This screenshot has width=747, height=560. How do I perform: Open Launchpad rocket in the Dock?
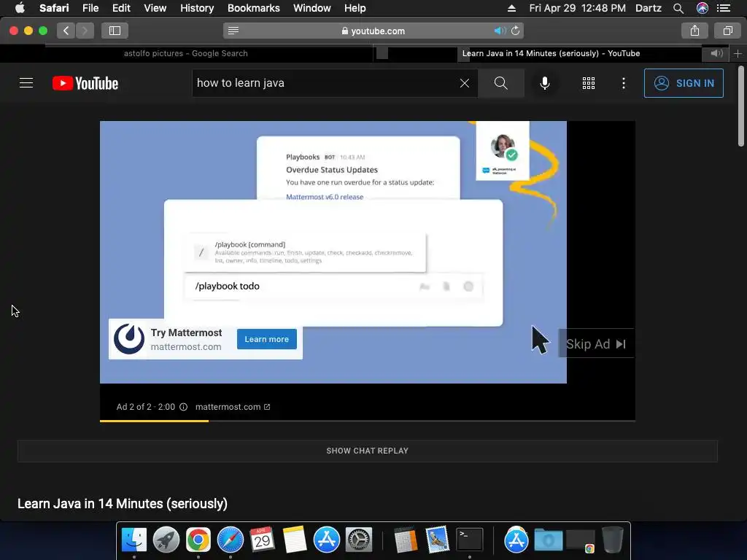coord(166,540)
